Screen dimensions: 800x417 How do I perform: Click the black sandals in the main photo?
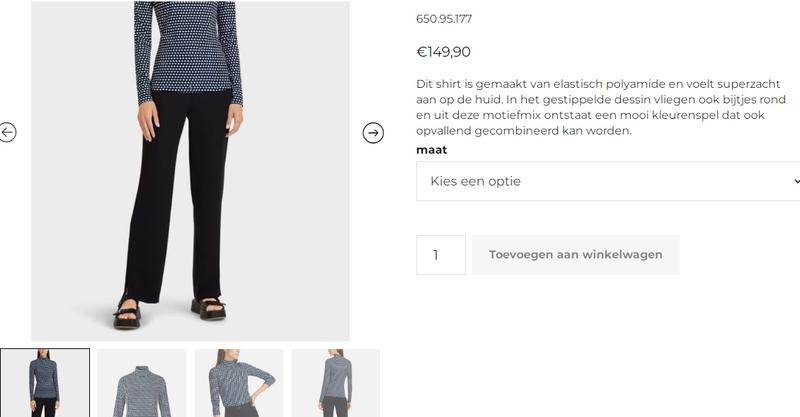(168, 310)
